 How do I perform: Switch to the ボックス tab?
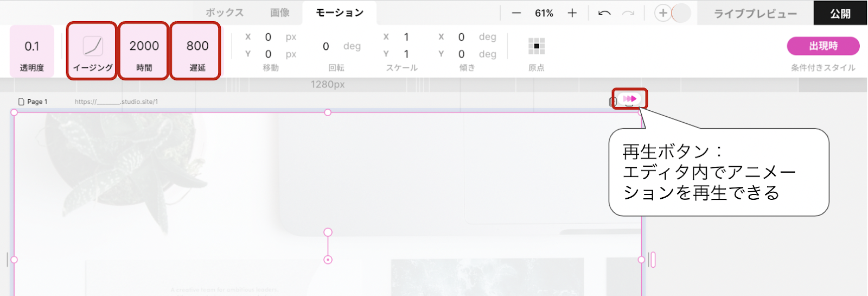[x=225, y=12]
